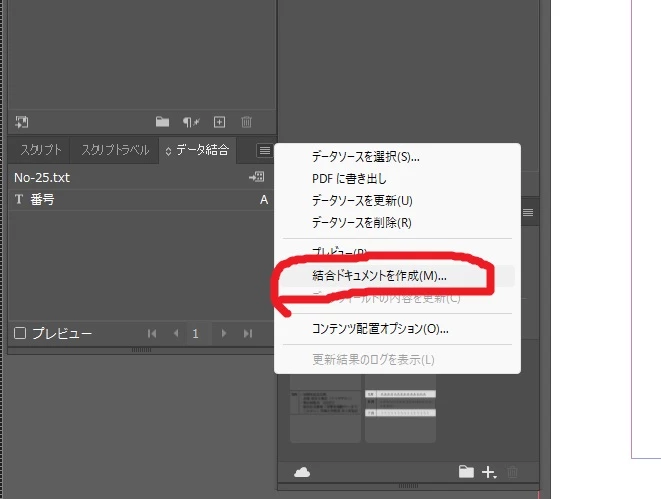
Task: Click the text field T icon for 番号
Action: coord(19,199)
